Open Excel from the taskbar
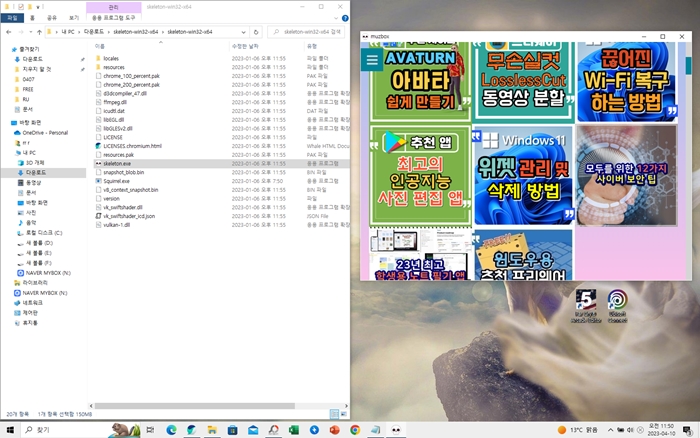 pos(294,430)
